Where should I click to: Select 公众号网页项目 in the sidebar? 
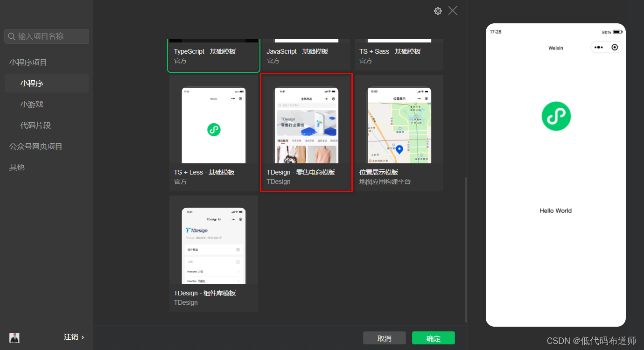click(x=36, y=147)
